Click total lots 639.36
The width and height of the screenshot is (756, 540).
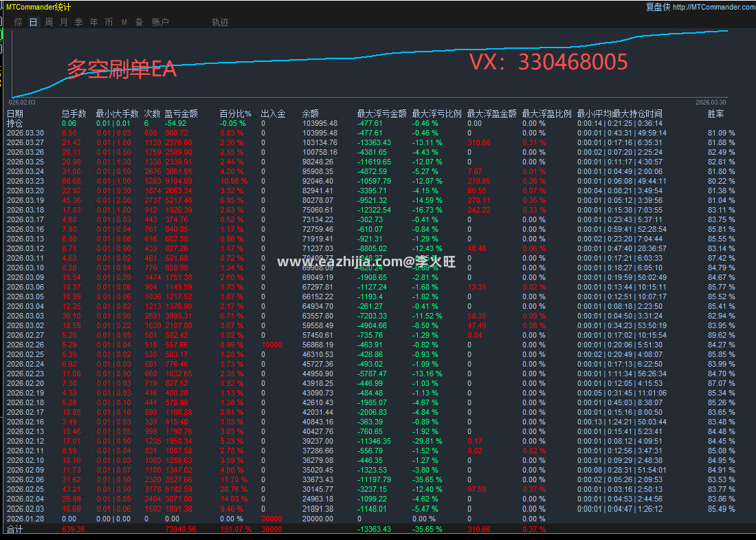(74, 530)
